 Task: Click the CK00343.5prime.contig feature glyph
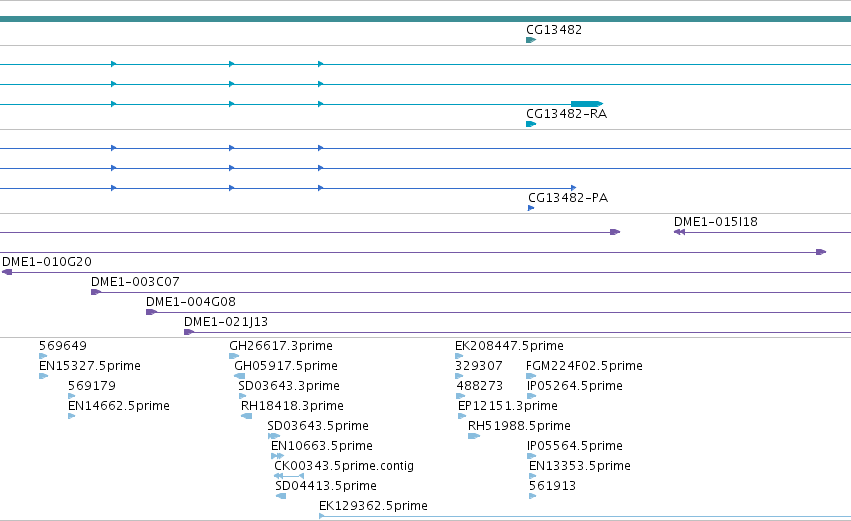[289, 476]
